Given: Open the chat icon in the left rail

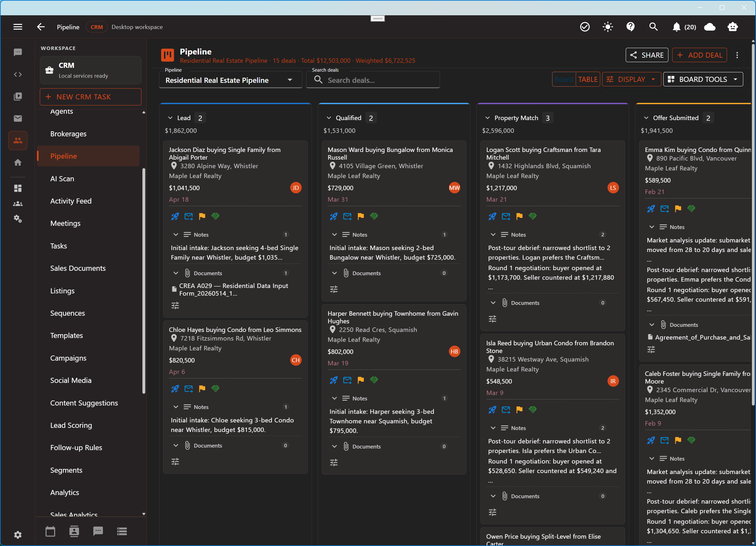Looking at the screenshot, I should [x=18, y=52].
